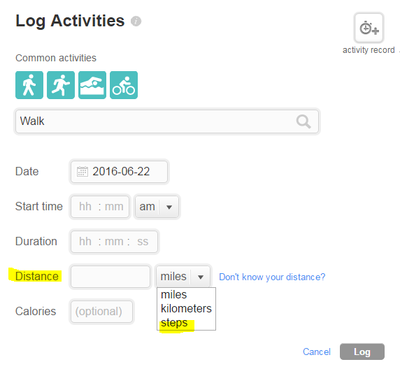Select the walking activity icon
Screen dimensions: 400x373
coord(29,85)
